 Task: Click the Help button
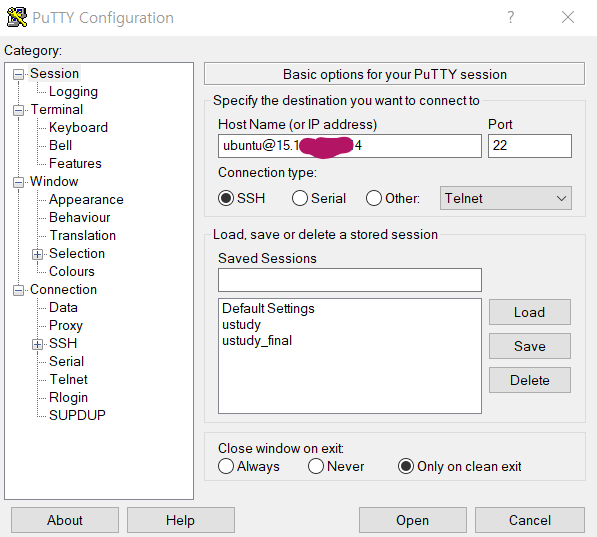pyautogui.click(x=180, y=520)
